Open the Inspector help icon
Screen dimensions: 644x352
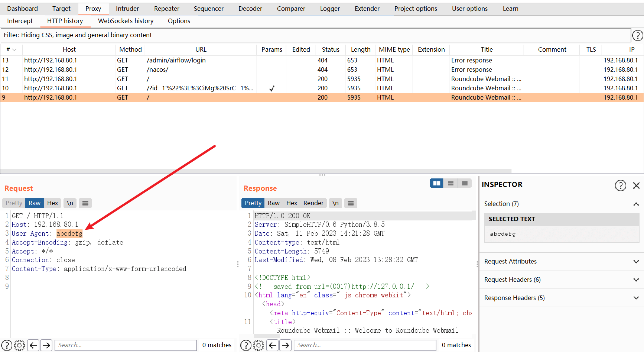click(x=620, y=185)
